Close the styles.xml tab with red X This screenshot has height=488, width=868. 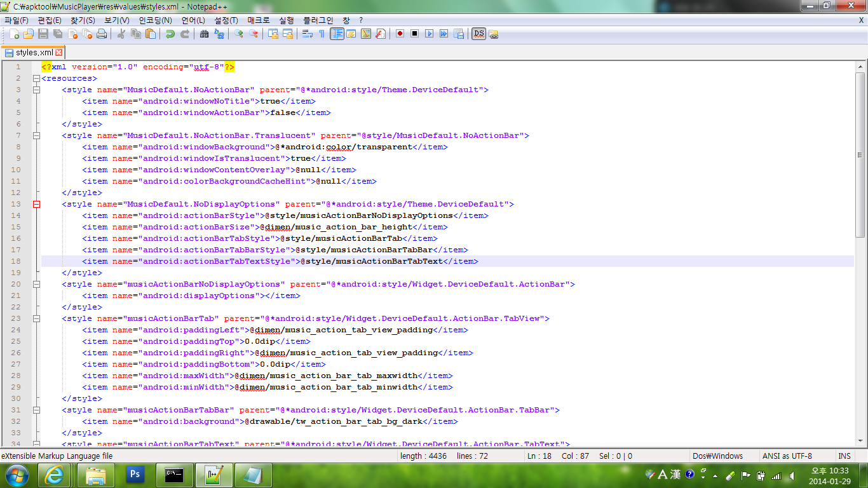[59, 52]
